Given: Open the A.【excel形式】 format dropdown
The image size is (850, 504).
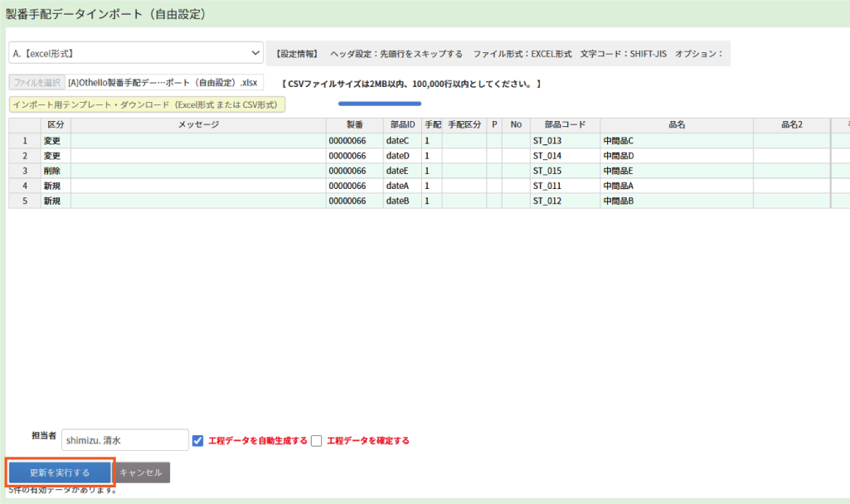Looking at the screenshot, I should [x=135, y=54].
